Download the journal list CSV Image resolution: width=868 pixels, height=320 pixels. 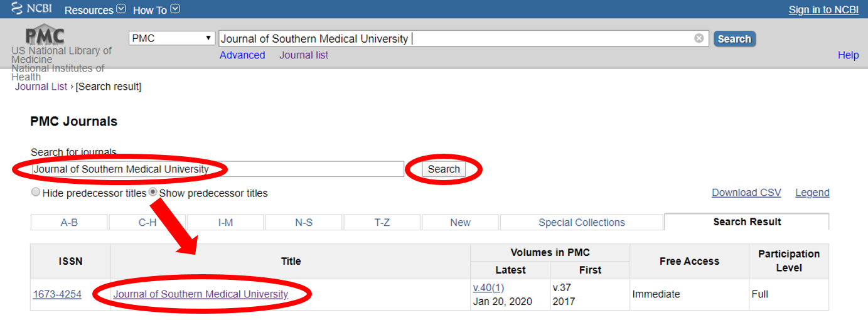coord(746,193)
